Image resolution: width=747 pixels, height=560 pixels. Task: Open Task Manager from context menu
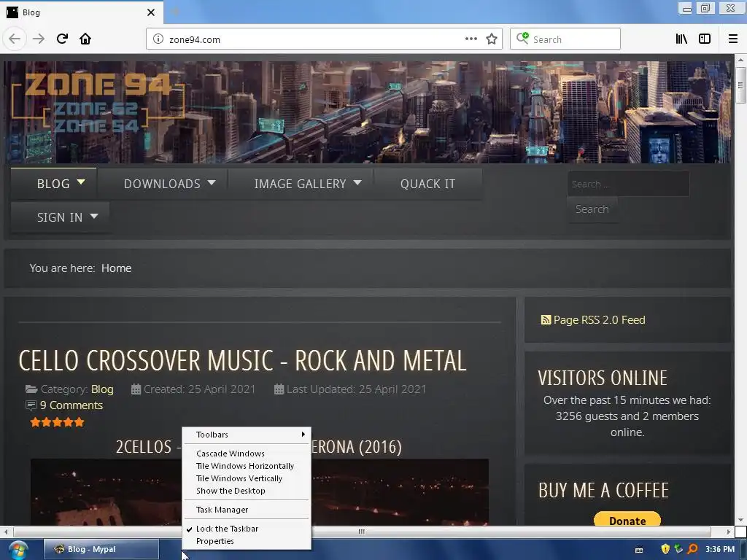tap(247, 510)
